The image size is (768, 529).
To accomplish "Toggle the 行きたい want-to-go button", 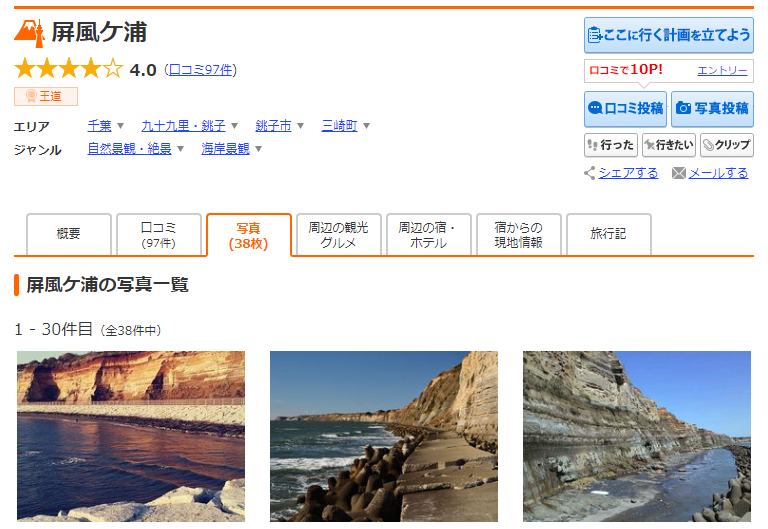I will pos(669,145).
